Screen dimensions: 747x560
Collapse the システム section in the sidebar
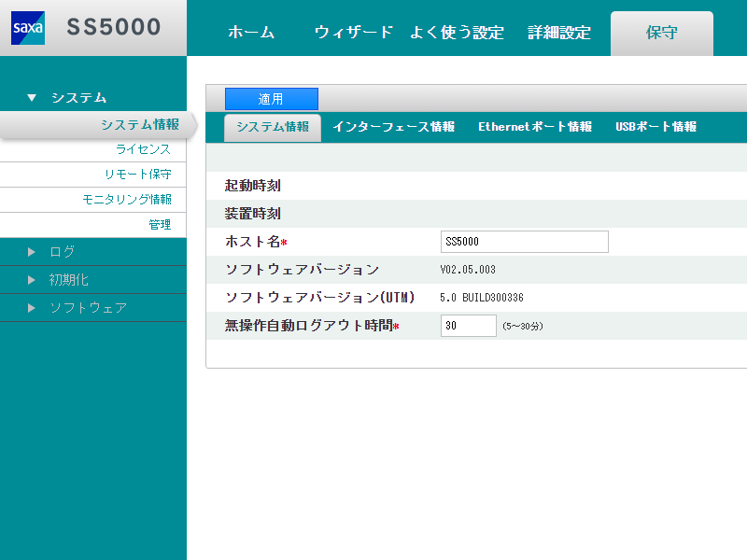[x=75, y=97]
